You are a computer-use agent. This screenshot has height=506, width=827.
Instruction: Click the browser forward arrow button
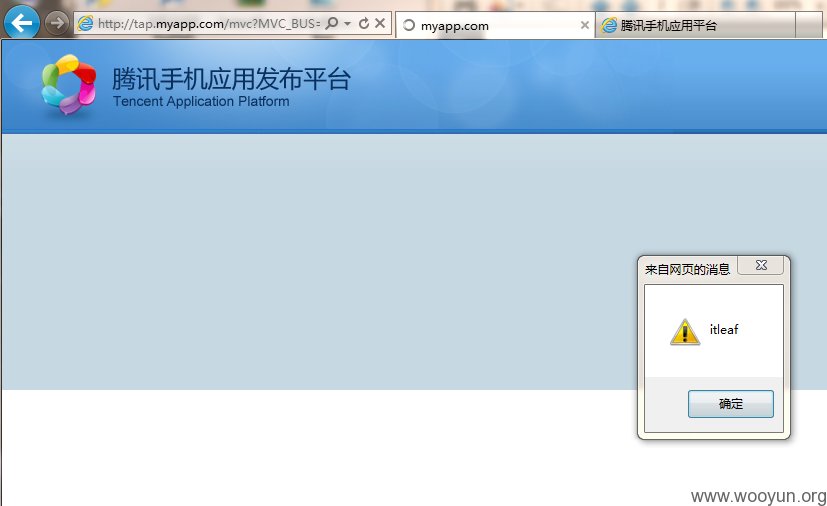tap(56, 23)
